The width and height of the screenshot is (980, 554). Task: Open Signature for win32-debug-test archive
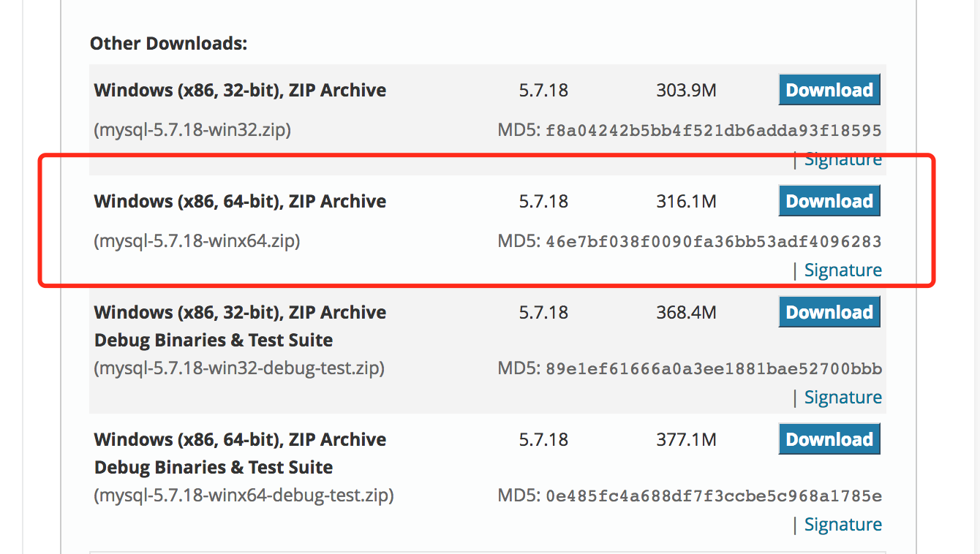(x=843, y=397)
